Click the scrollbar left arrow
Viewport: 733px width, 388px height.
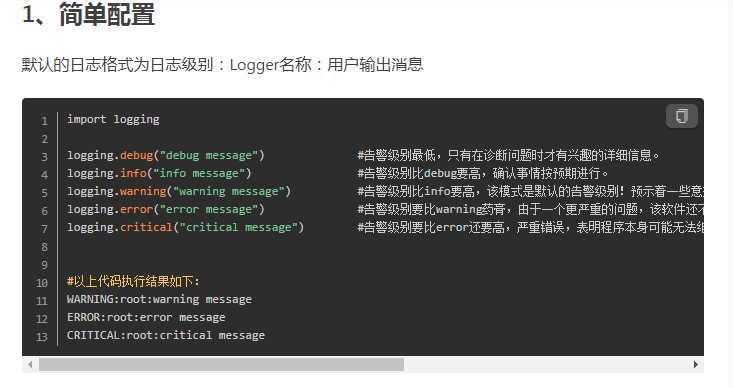pyautogui.click(x=30, y=365)
